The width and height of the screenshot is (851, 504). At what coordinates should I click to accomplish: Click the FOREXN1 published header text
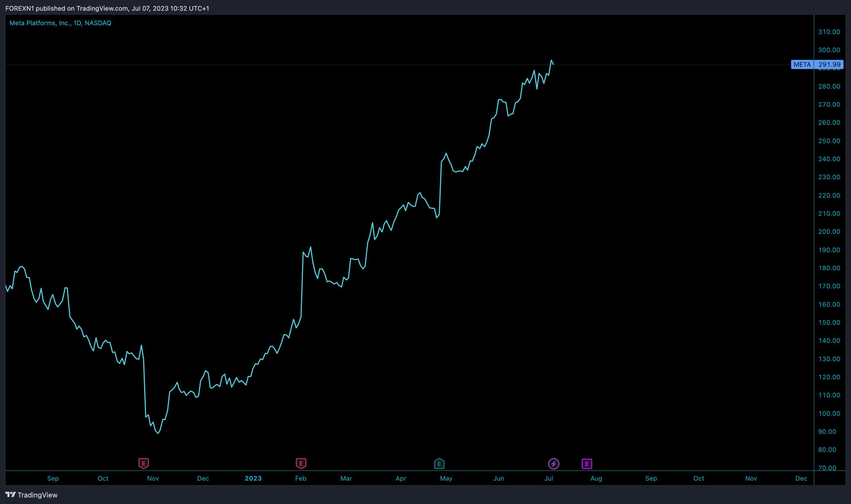tap(107, 8)
